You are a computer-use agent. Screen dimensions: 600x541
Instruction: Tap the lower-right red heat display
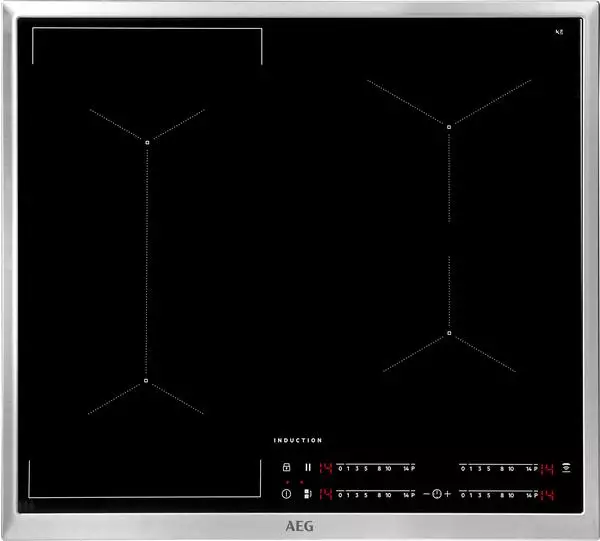[547, 494]
